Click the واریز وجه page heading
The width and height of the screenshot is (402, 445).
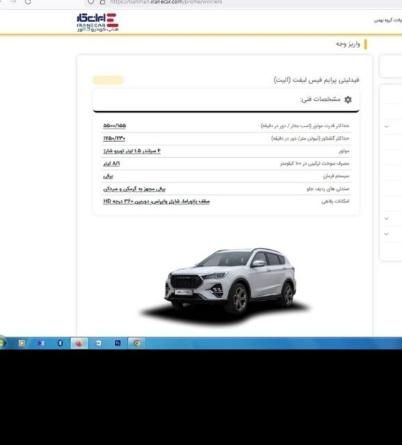[x=348, y=44]
